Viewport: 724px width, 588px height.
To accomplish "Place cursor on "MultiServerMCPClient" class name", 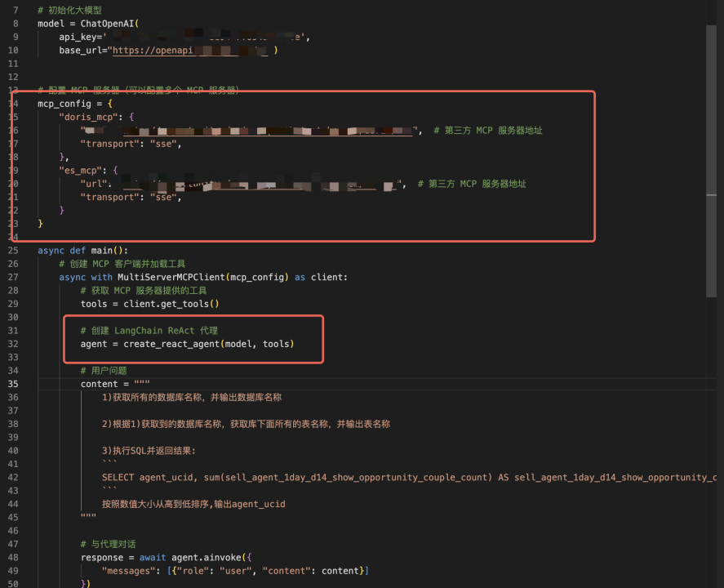I will click(171, 277).
